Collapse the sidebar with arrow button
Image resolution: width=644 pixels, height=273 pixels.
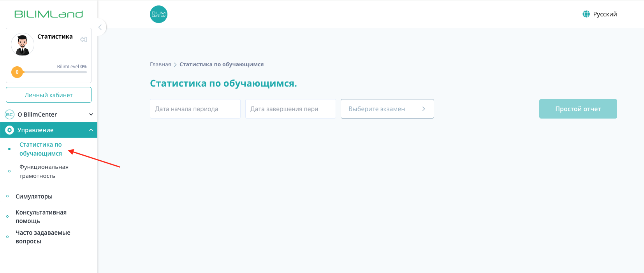[x=100, y=27]
